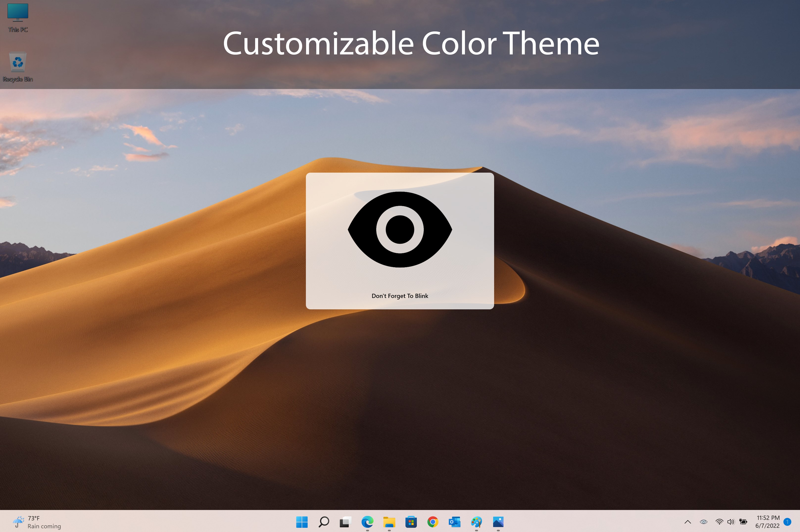Open File Explorer from the taskbar
The height and width of the screenshot is (532, 800).
tap(389, 522)
